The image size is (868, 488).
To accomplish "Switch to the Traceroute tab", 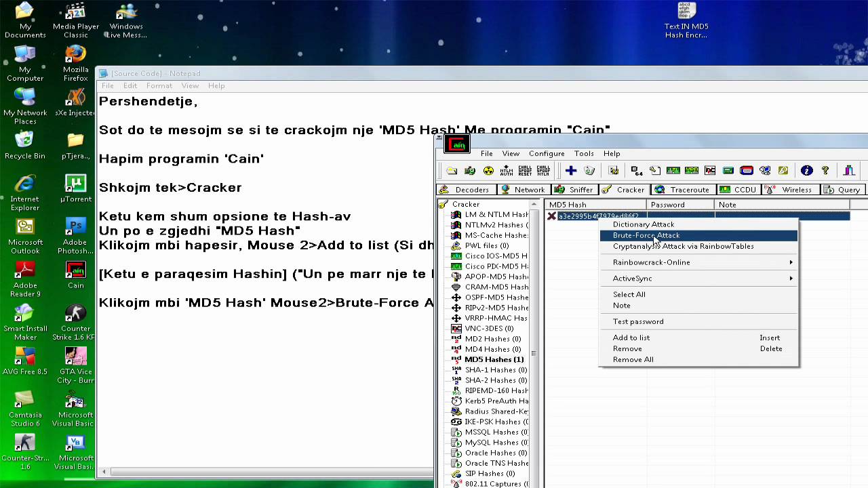I will tap(683, 190).
